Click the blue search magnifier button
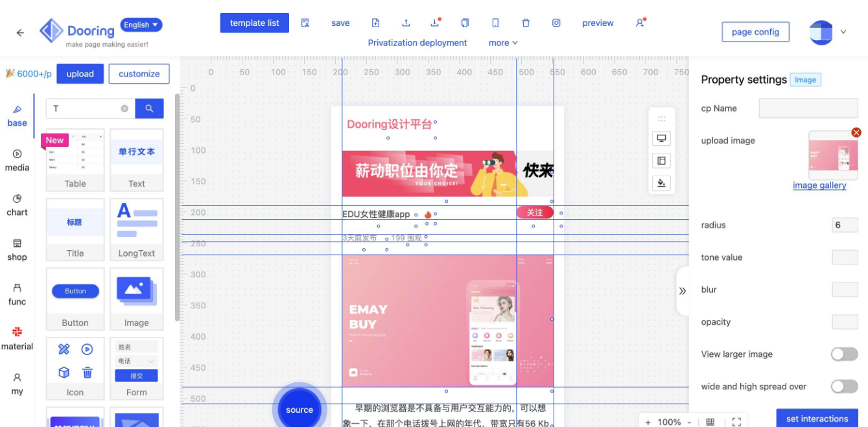 tap(150, 109)
